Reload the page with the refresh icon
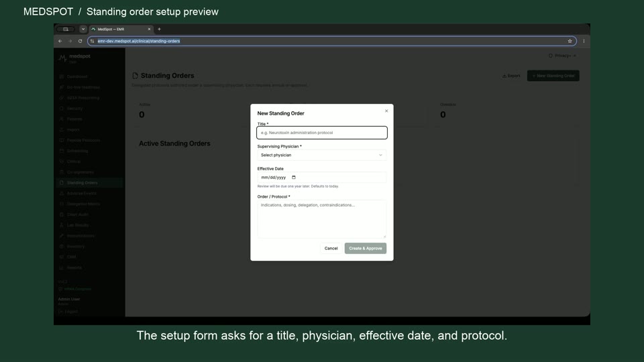The height and width of the screenshot is (362, 644). pyautogui.click(x=80, y=41)
